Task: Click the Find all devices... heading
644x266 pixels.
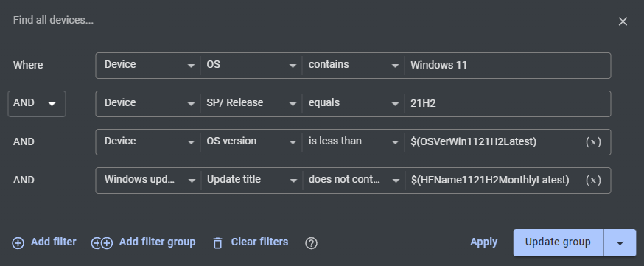Action: tap(53, 20)
